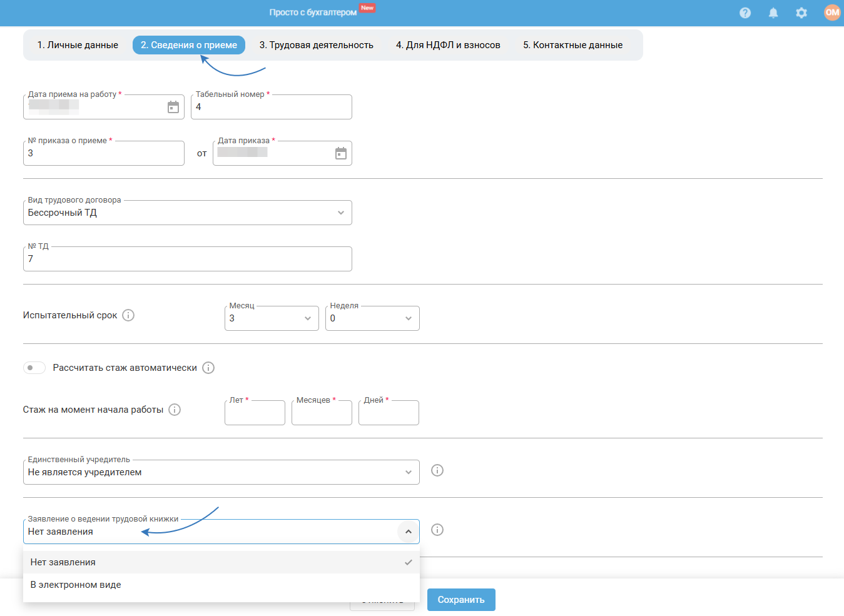
Task: Focus the № ТД input field
Action: pyautogui.click(x=188, y=259)
